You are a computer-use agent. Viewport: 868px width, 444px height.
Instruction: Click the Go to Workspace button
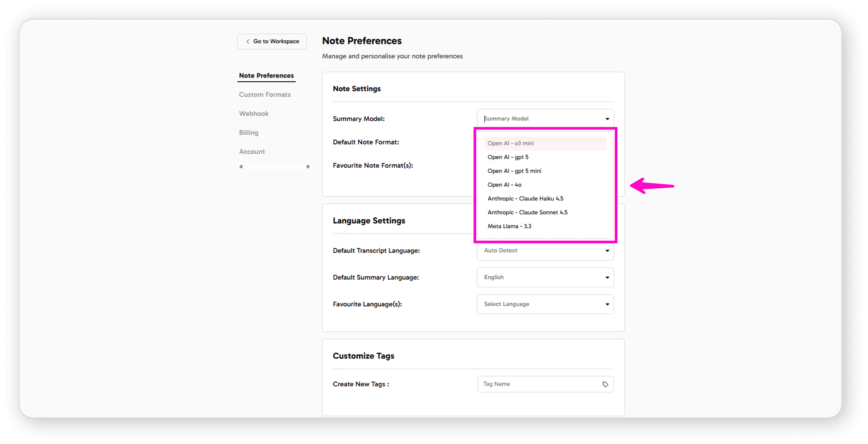[x=272, y=42]
